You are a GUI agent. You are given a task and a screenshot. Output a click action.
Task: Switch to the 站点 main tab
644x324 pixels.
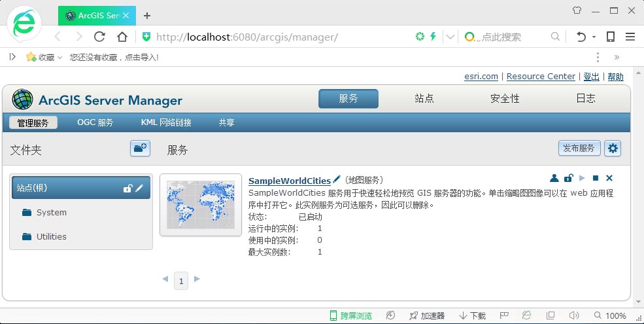pyautogui.click(x=424, y=99)
